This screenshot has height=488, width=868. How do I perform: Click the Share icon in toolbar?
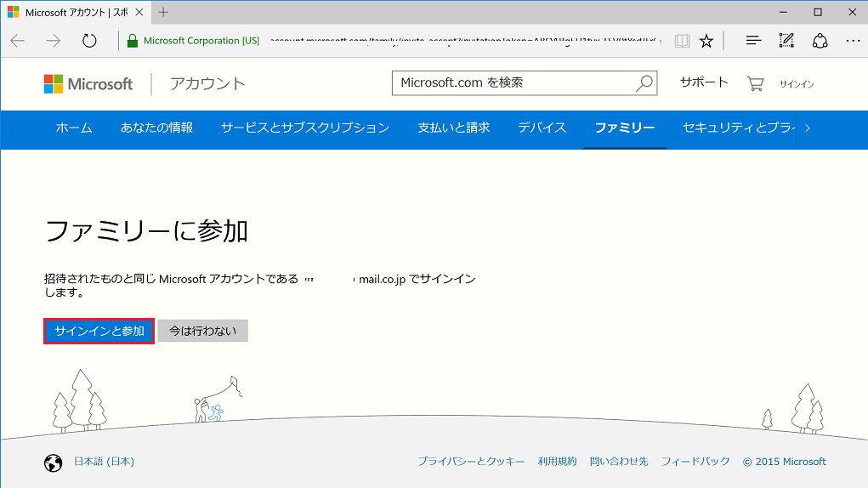click(x=820, y=41)
